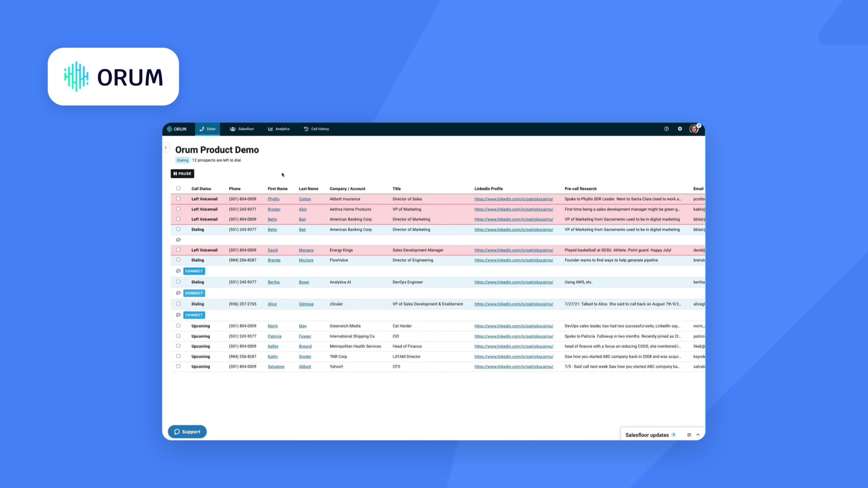The height and width of the screenshot is (488, 868).
Task: Click the comment icon below Alice Glimpse's row
Action: coord(178,315)
